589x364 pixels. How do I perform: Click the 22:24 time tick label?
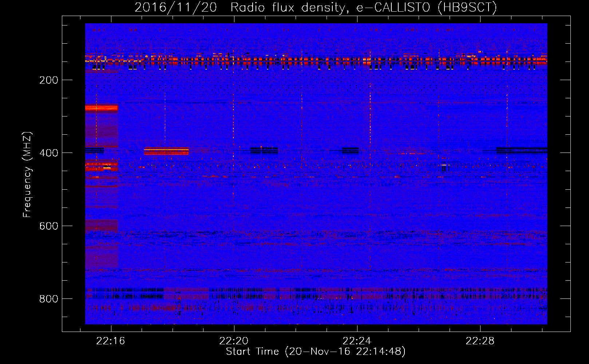point(357,341)
